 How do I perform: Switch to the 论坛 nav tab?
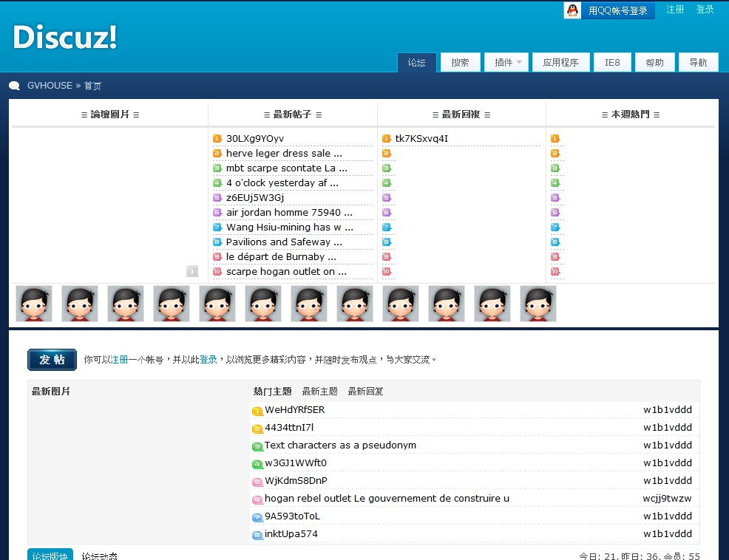coord(416,62)
